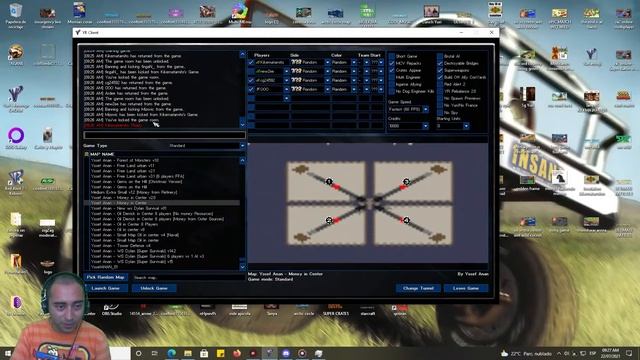Screen dimensions: 640x360
Task: Open the player dropdown on the empty fifth slot
Action: (286, 98)
